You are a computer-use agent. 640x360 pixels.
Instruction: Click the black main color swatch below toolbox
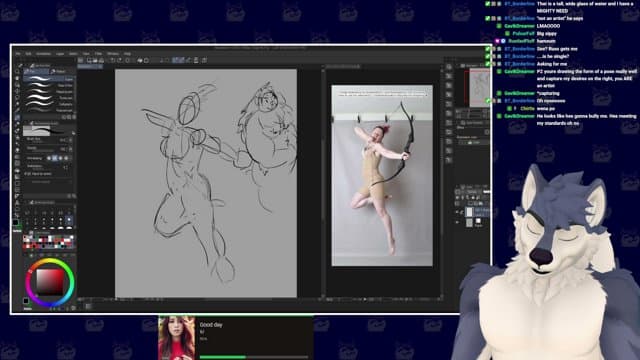coord(16,222)
